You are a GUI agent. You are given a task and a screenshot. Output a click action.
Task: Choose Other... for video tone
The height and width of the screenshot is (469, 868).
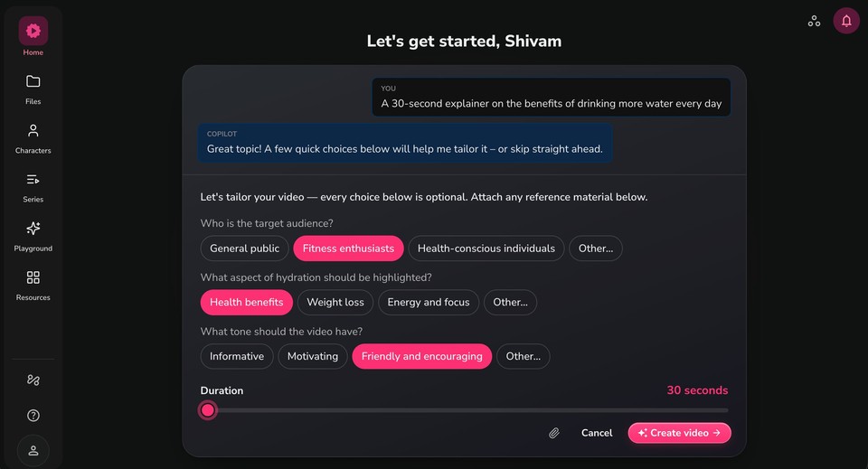(524, 356)
